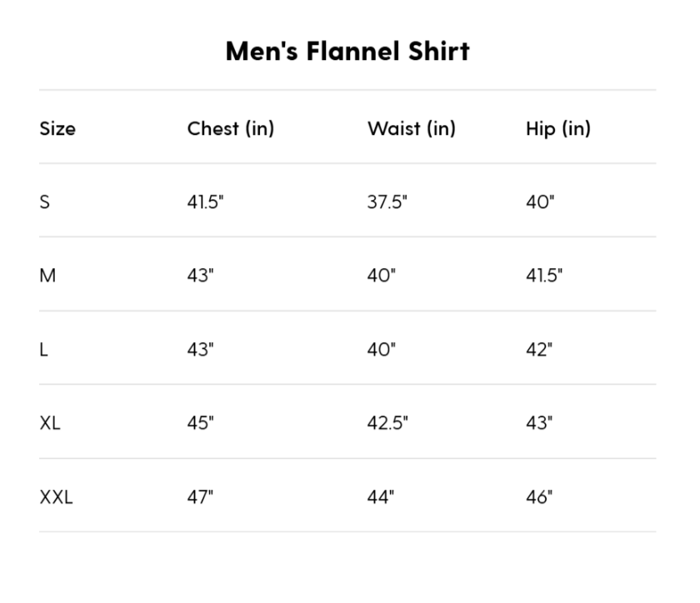This screenshot has width=700, height=603.
Task: Click the XL size row label
Action: [x=50, y=423]
